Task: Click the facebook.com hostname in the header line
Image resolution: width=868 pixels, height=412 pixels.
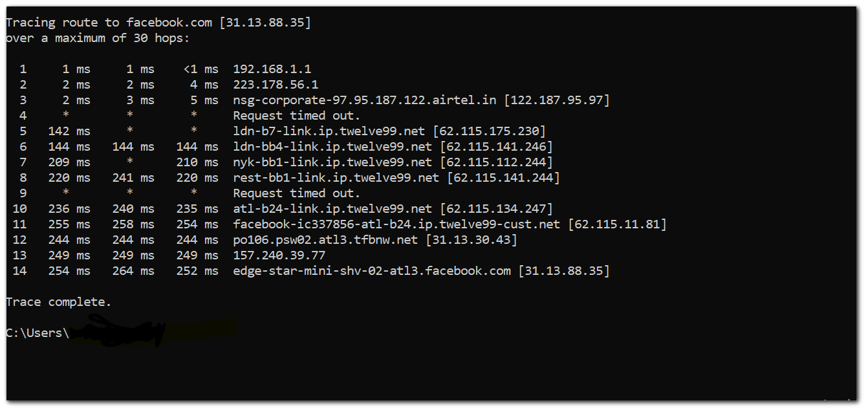Action: 169,23
